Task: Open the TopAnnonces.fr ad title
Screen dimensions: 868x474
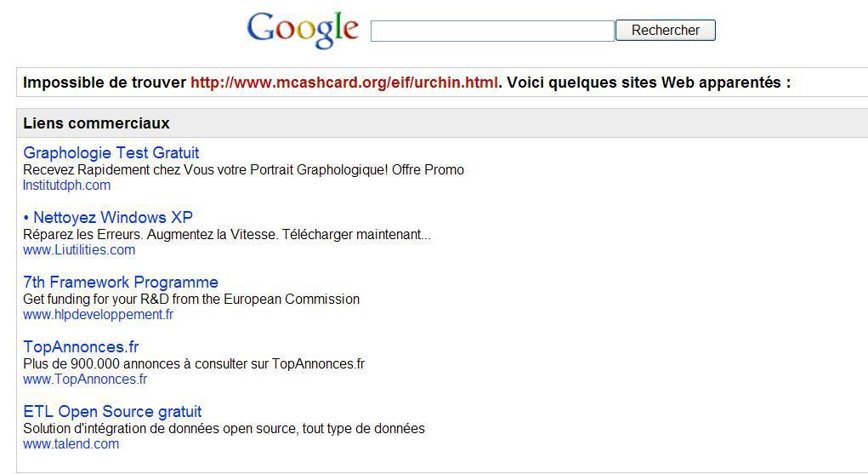Action: point(81,346)
